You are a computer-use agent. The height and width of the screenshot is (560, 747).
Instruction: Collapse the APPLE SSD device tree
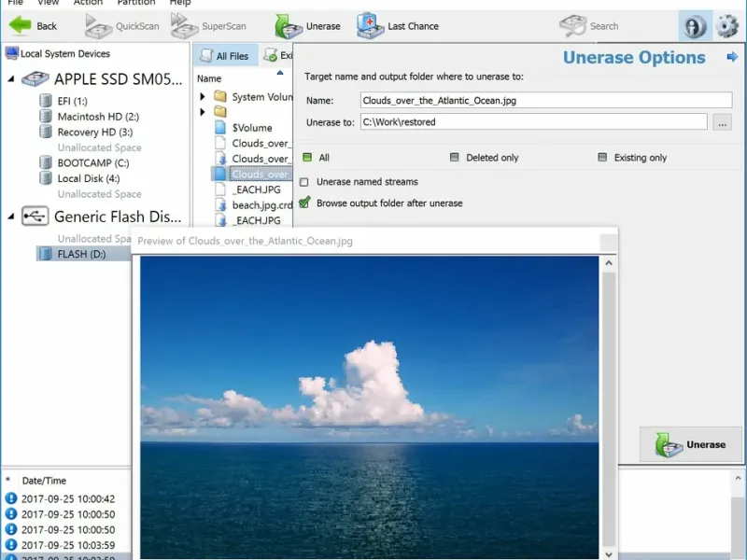(12, 80)
